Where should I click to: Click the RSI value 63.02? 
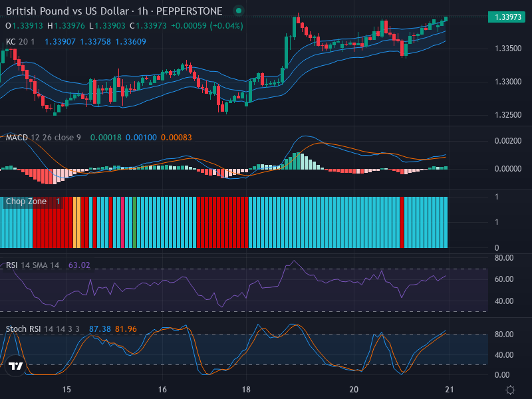(x=79, y=265)
